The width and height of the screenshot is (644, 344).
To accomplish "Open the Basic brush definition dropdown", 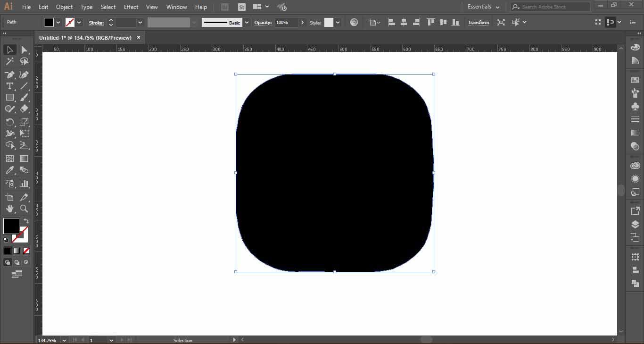I will tap(247, 22).
